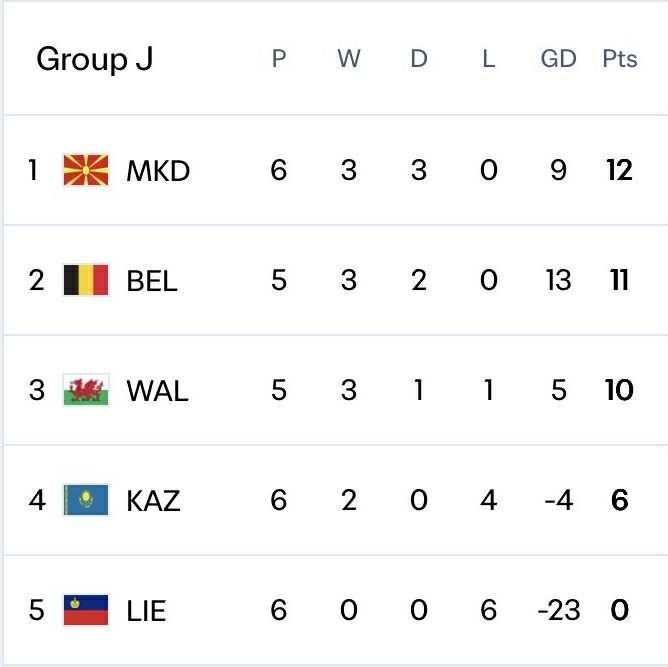Screen dimensions: 668x667
Task: Click the Wales dragon flag icon
Action: 85,390
